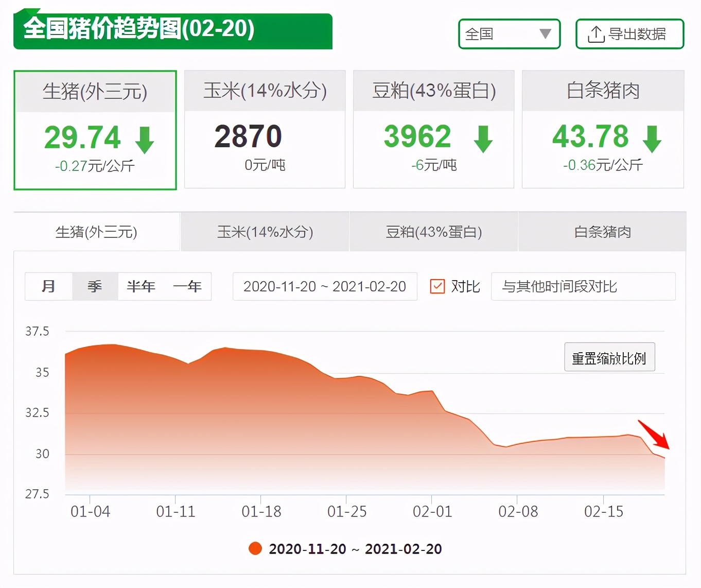Switch to the 玉米(14%水分) chart tab
This screenshot has height=588, width=701.
[265, 232]
